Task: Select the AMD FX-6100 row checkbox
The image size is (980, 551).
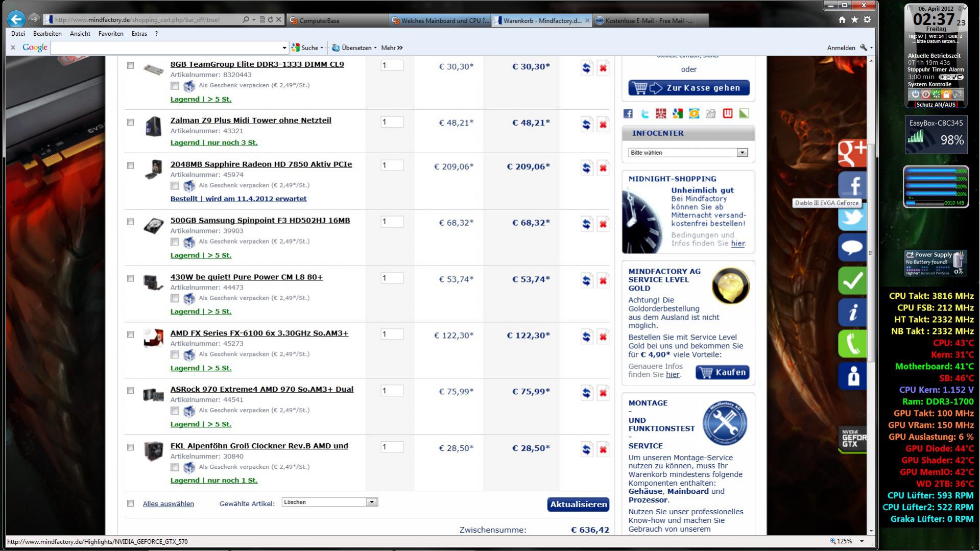Action: click(x=130, y=334)
